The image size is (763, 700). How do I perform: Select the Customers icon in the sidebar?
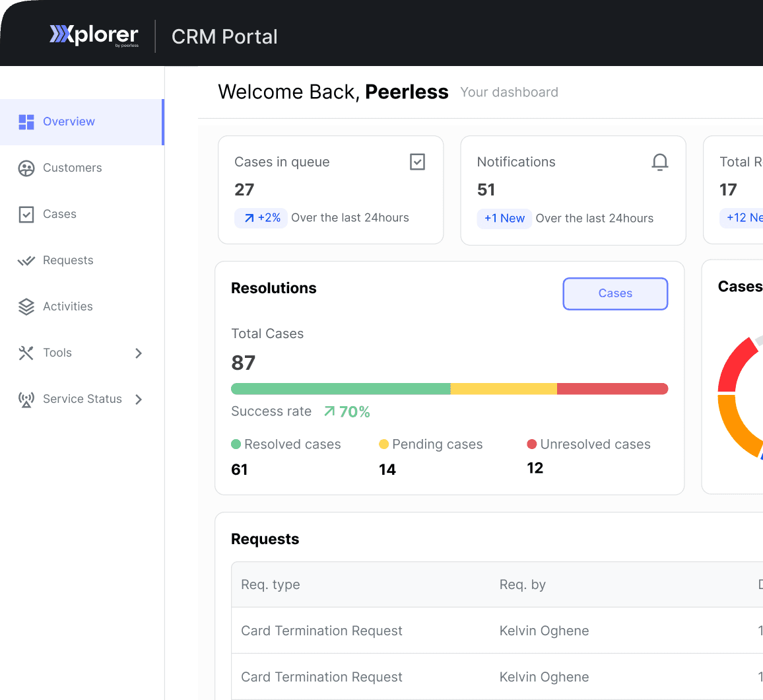pyautogui.click(x=26, y=168)
